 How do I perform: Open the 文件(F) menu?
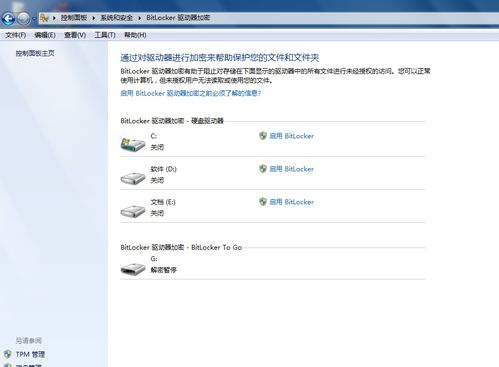pos(15,35)
